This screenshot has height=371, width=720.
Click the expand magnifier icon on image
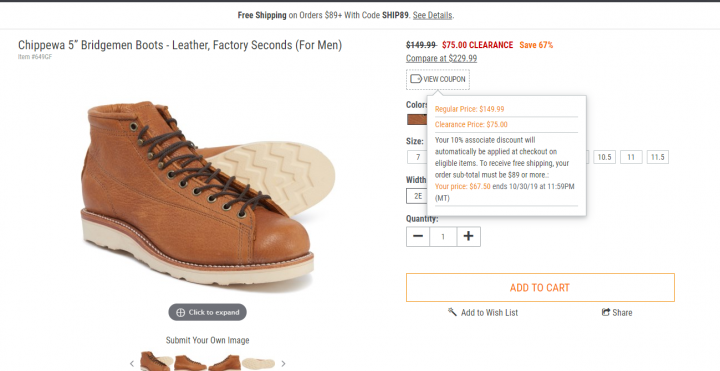pos(180,312)
